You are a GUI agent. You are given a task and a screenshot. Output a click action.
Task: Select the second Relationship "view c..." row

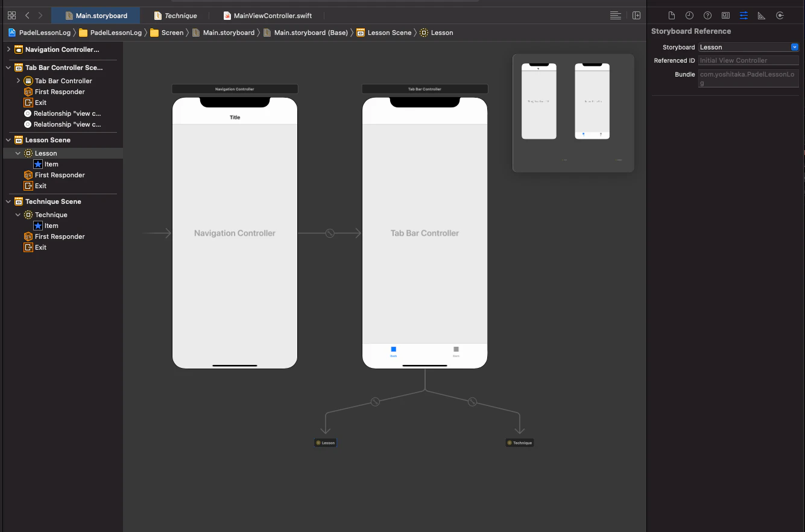[62, 124]
